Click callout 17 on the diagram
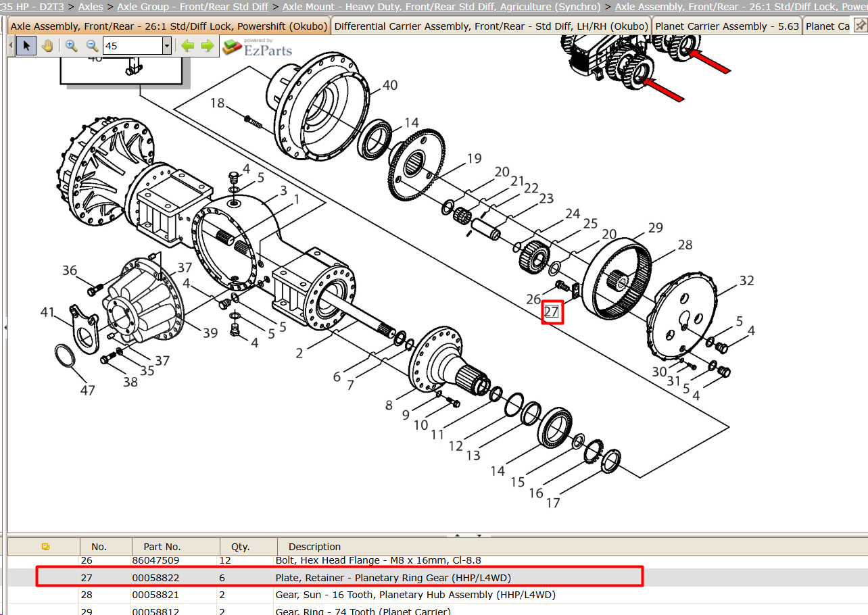 (553, 503)
